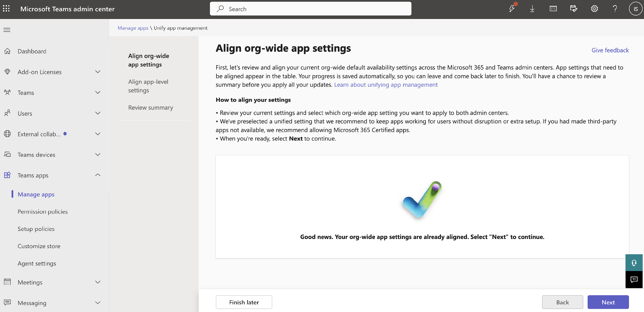Click the Back button
The image size is (644, 312).
(x=563, y=302)
